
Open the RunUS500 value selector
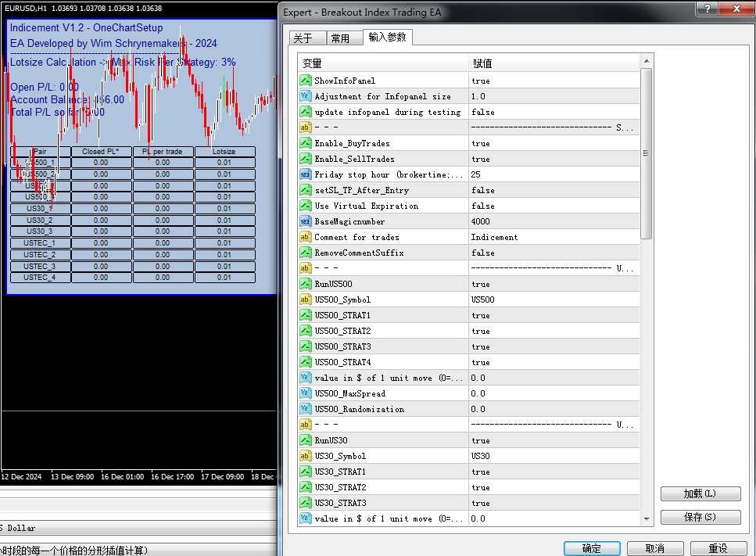pos(553,284)
